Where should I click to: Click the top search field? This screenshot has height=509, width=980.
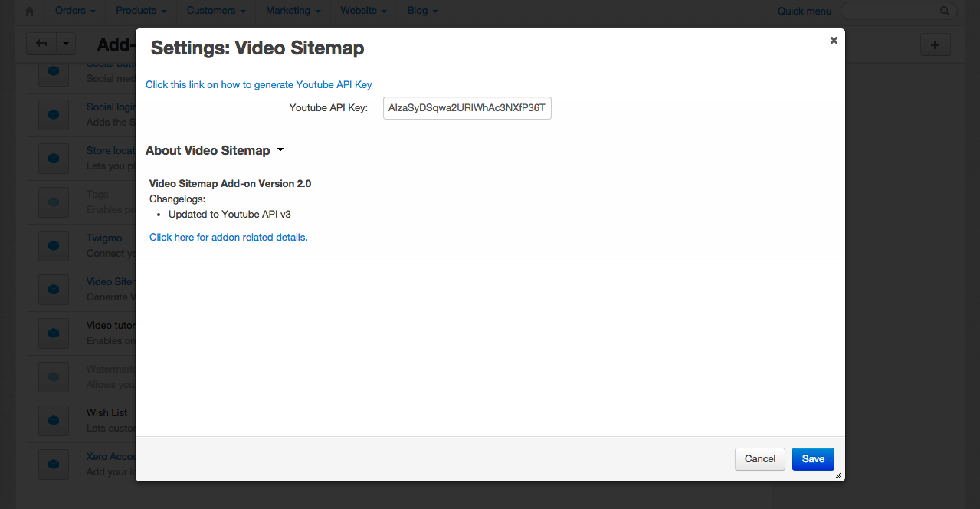[898, 11]
